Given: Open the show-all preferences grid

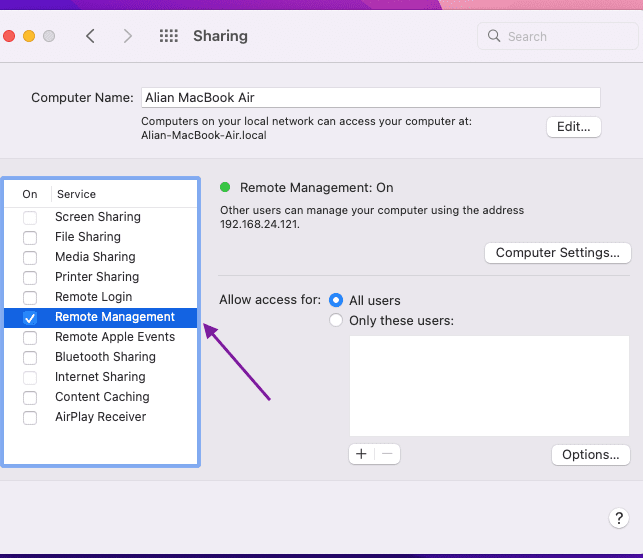Looking at the screenshot, I should click(169, 36).
